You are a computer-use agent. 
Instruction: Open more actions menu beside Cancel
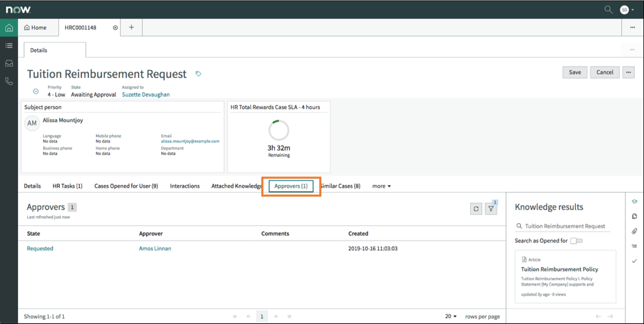tap(629, 72)
